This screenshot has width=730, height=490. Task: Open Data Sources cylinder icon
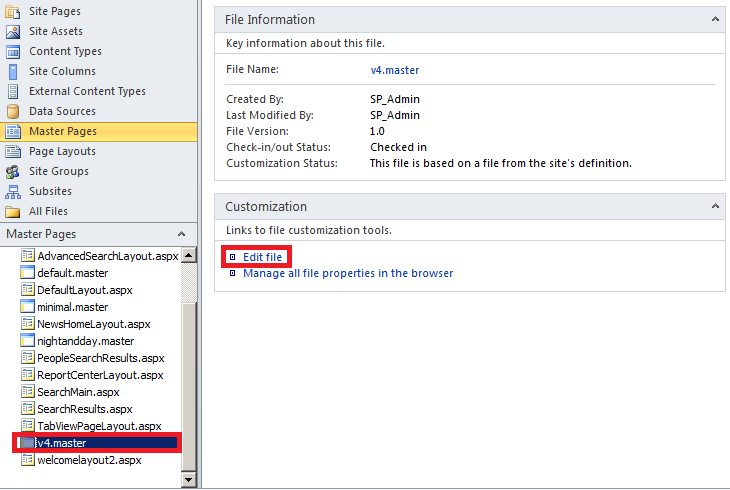(x=13, y=112)
